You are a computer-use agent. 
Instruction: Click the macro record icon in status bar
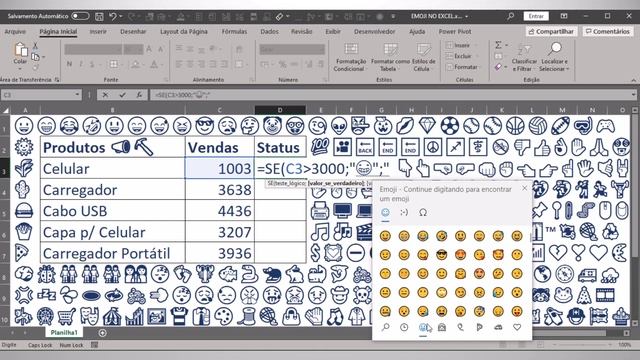pyautogui.click(x=94, y=345)
